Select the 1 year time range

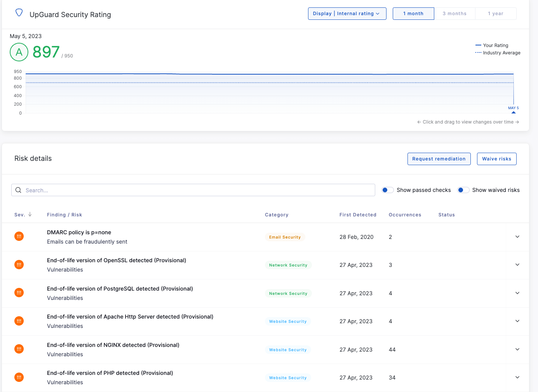[x=496, y=14]
